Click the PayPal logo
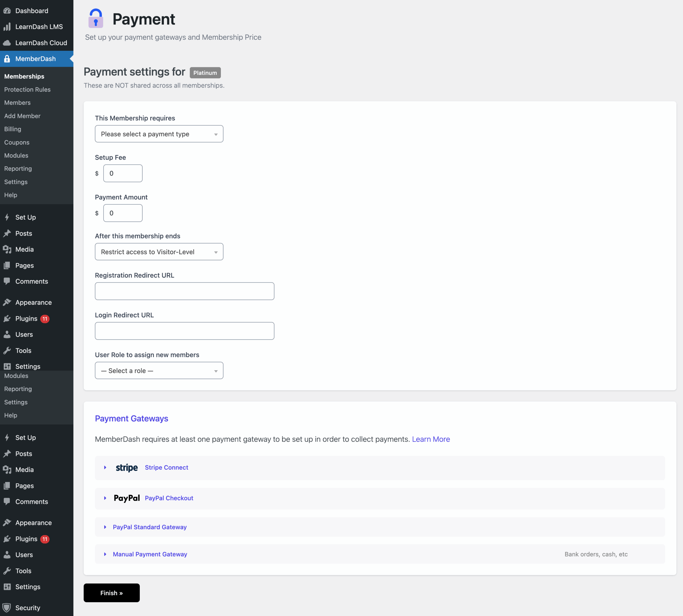The width and height of the screenshot is (683, 616). [126, 498]
